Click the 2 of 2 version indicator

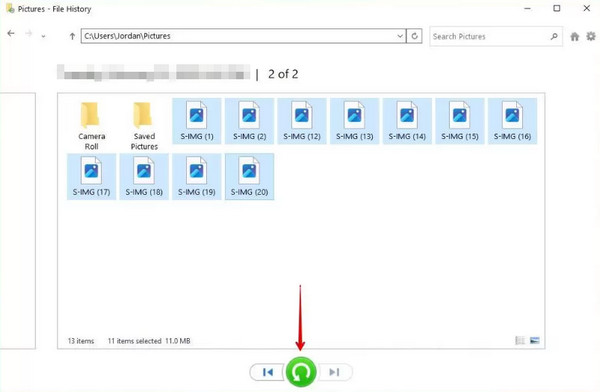coord(283,74)
